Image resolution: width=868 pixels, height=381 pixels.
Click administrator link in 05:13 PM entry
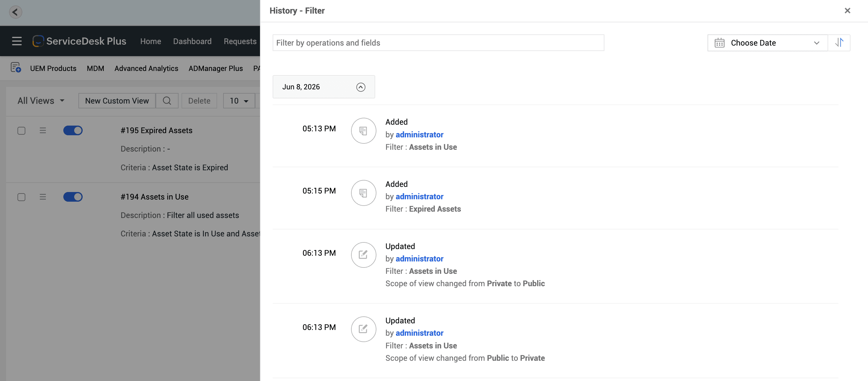click(419, 135)
